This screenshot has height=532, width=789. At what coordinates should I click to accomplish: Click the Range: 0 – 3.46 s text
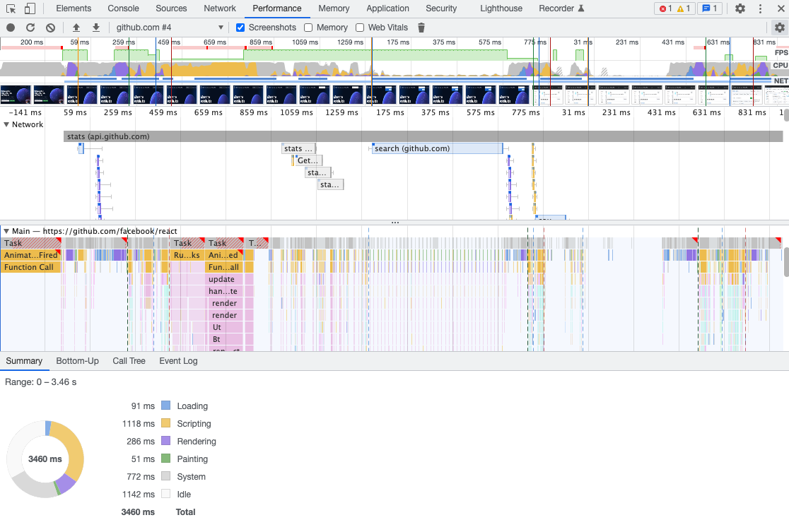[x=41, y=382]
